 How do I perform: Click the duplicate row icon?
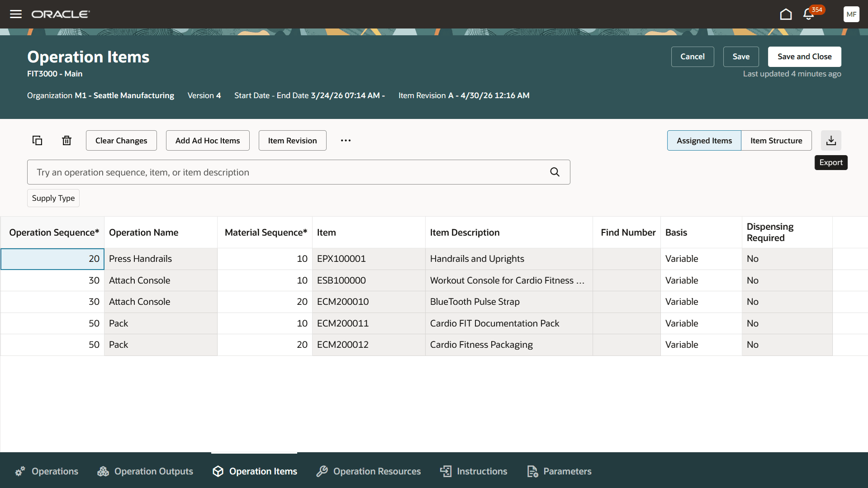[x=37, y=141]
